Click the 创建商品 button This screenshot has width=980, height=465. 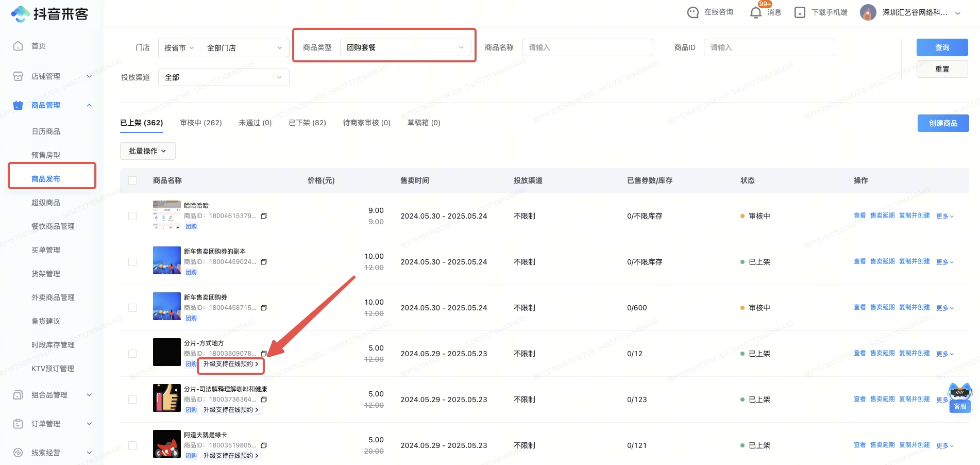pos(943,123)
